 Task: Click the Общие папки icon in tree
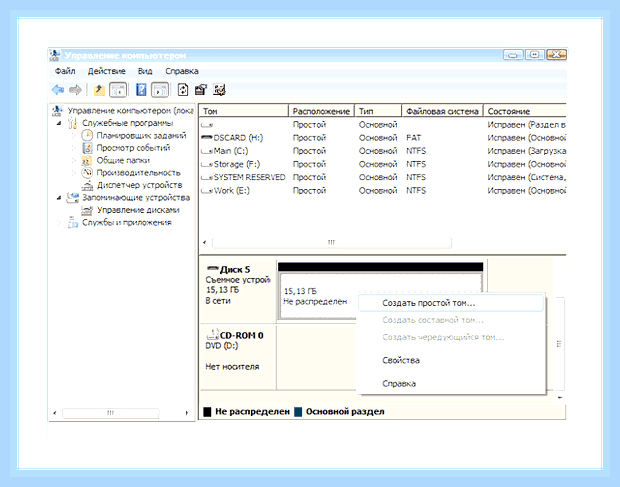[x=86, y=160]
